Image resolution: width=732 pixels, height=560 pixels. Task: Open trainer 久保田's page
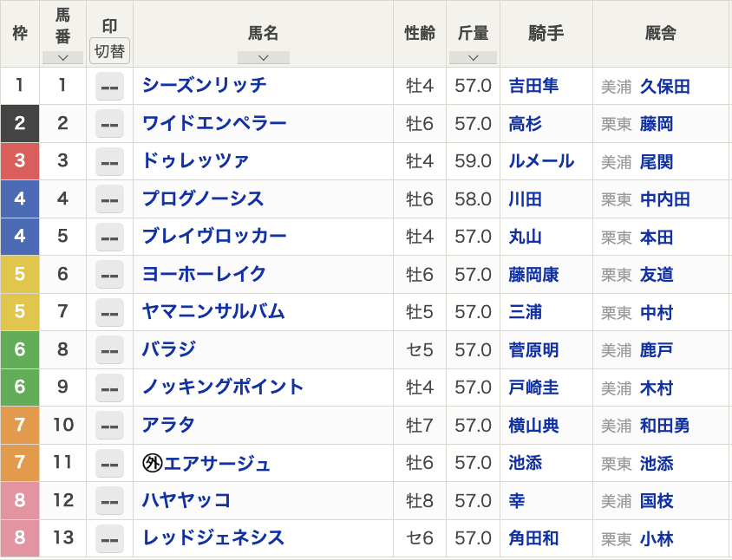pyautogui.click(x=664, y=87)
